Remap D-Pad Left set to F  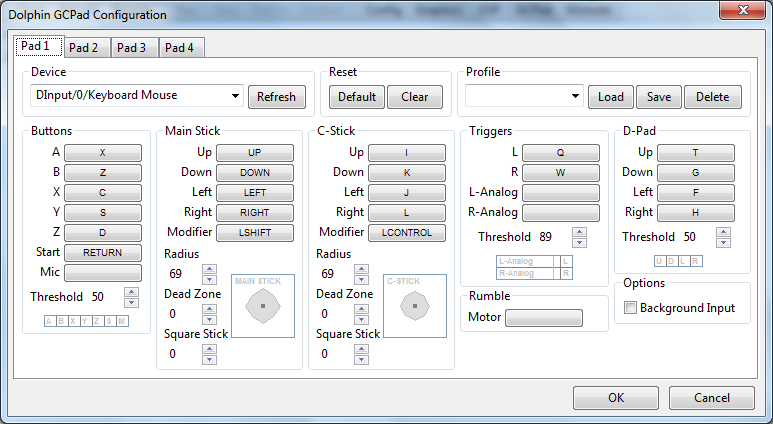(696, 193)
